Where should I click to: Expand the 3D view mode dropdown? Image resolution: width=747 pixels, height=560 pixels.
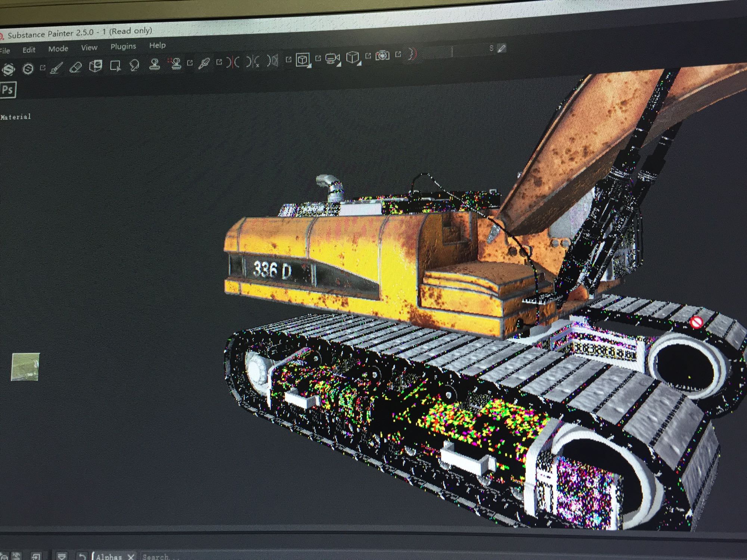pyautogui.click(x=303, y=59)
